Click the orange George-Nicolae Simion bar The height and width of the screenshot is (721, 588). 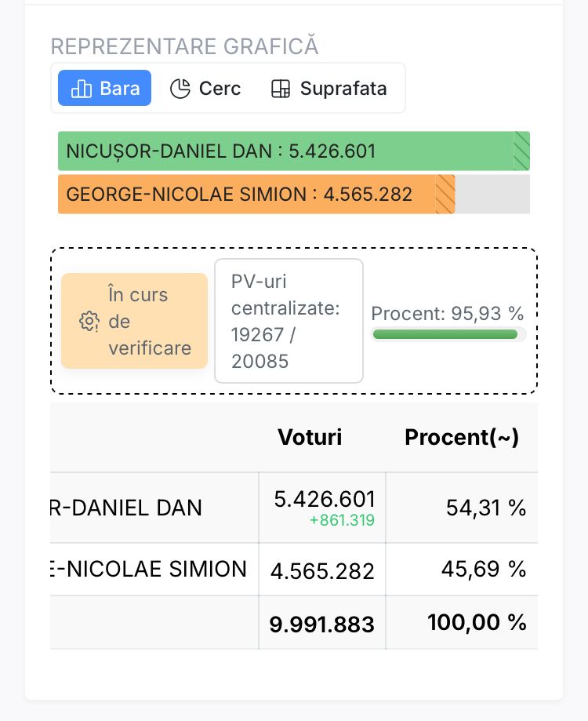click(256, 194)
